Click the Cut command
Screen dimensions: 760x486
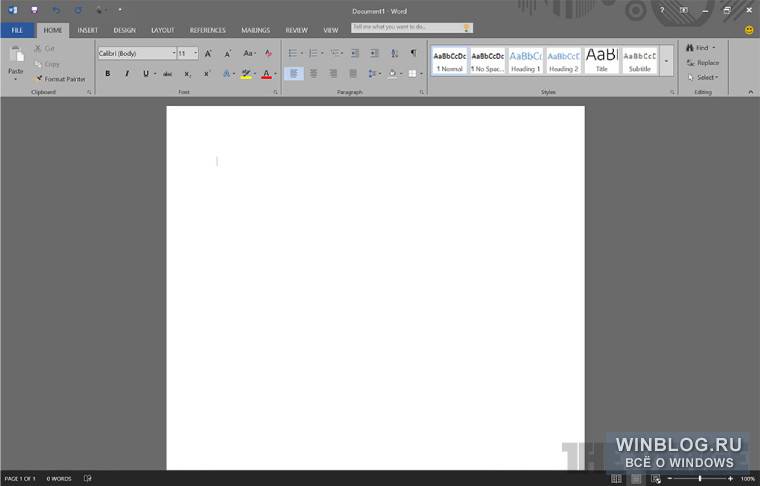(x=45, y=48)
